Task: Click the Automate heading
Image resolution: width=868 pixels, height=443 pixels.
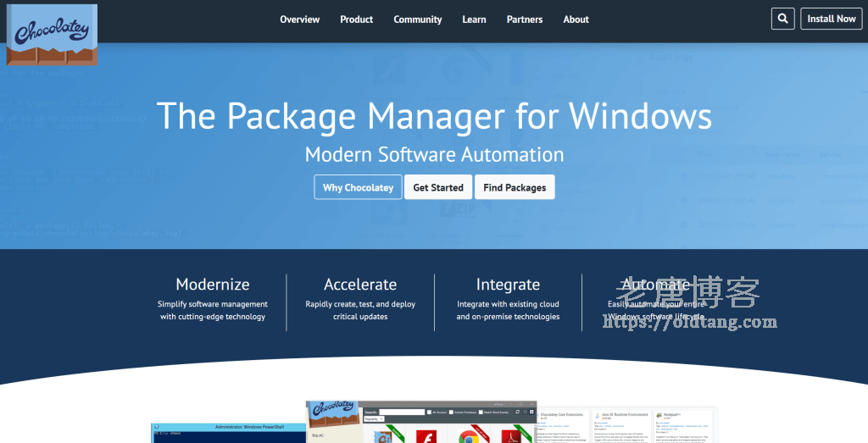Action: [656, 285]
